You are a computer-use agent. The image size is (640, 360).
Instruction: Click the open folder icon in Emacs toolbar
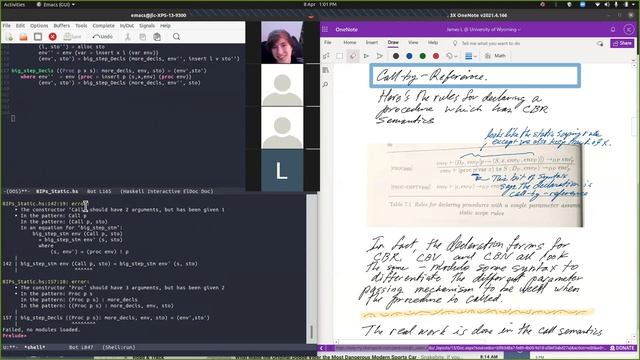[x=23, y=37]
